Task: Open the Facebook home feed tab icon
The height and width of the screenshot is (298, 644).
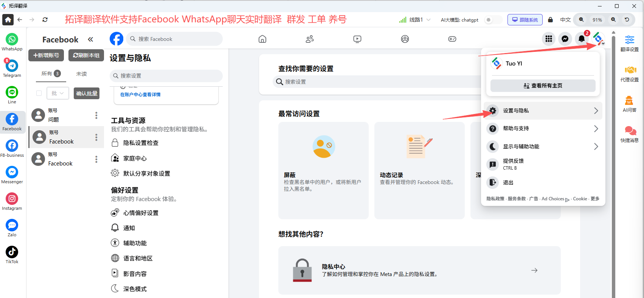Action: (x=262, y=39)
